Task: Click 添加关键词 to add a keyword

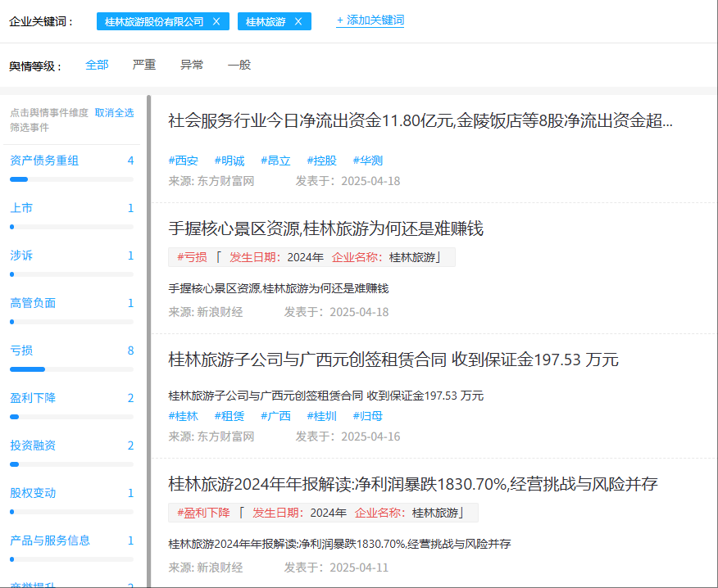Action: click(370, 20)
